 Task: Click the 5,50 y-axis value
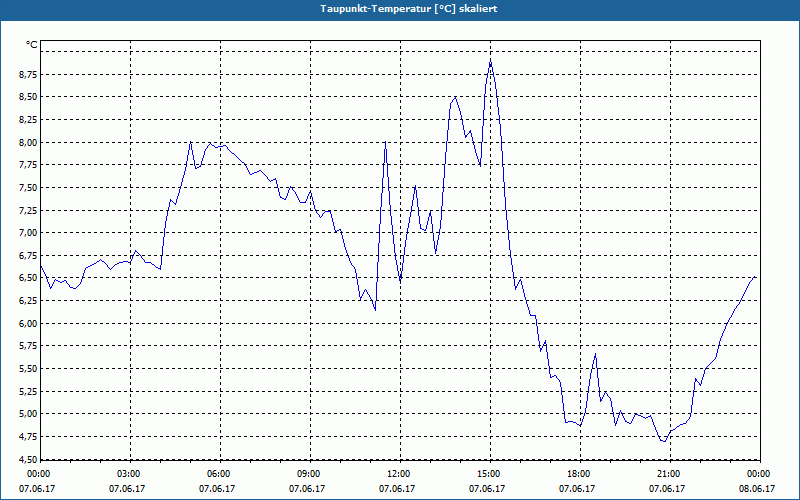pos(27,368)
